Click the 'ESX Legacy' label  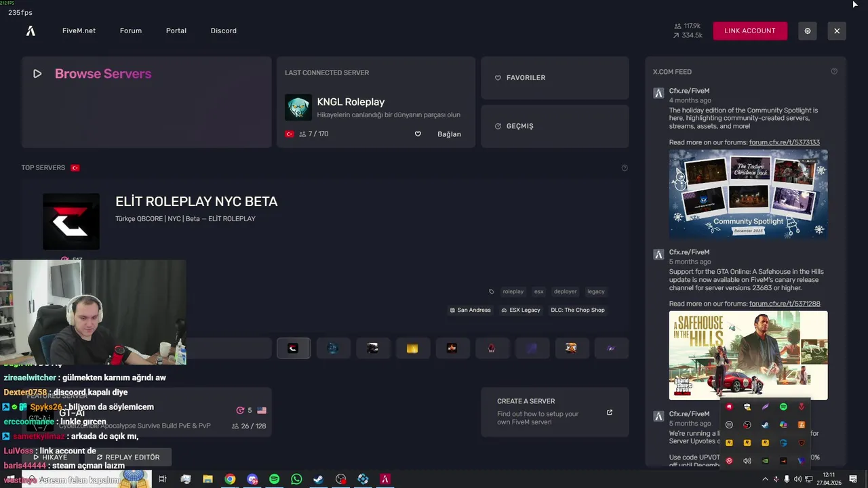pyautogui.click(x=521, y=310)
